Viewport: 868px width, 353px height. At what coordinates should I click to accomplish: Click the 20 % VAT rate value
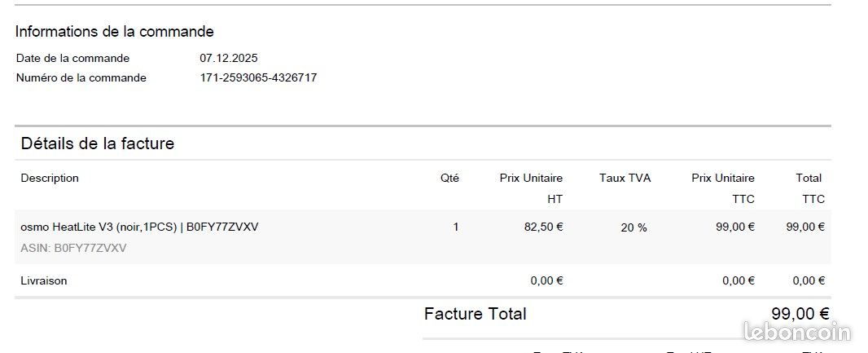pyautogui.click(x=633, y=227)
